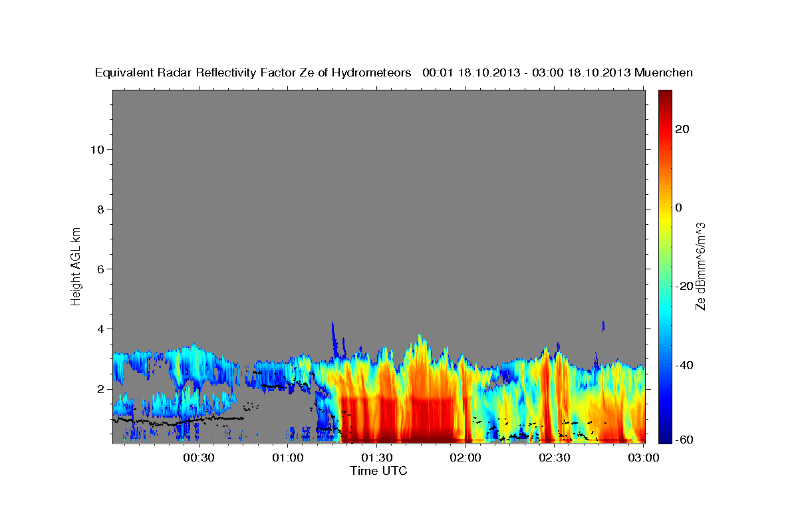Click the height axis label '8'
798x532 pixels.
click(100, 209)
